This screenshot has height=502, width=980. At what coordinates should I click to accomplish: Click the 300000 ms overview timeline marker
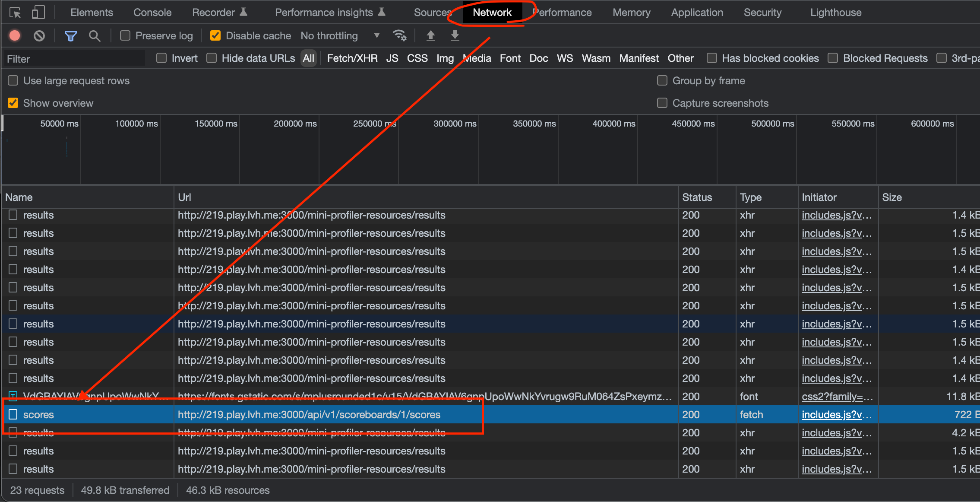tap(455, 124)
